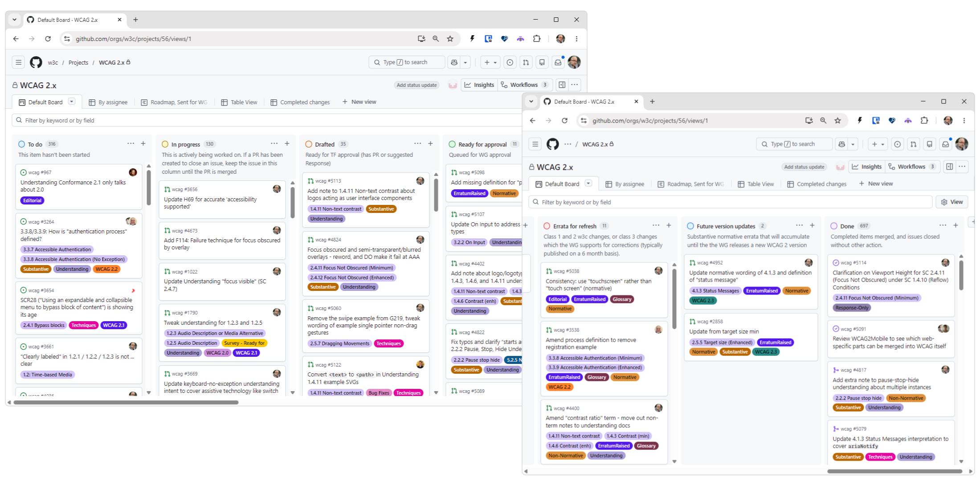Image resolution: width=980 pixels, height=490 pixels.
Task: Open Default Board view options arrow in back window
Action: point(72,102)
